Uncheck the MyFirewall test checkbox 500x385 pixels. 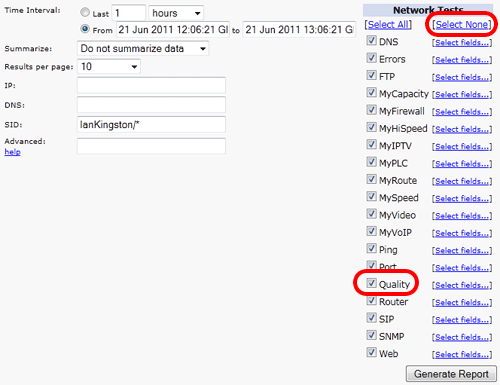click(x=371, y=110)
